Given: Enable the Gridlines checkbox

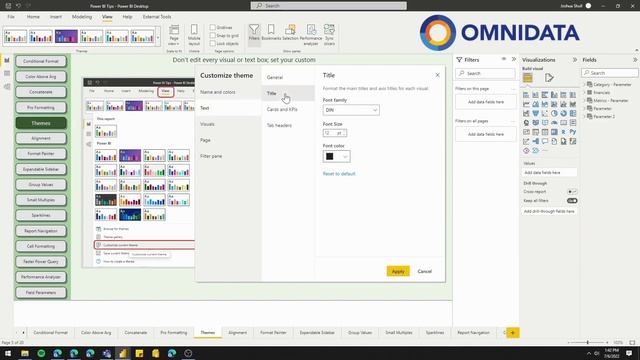Looking at the screenshot, I should [x=213, y=27].
